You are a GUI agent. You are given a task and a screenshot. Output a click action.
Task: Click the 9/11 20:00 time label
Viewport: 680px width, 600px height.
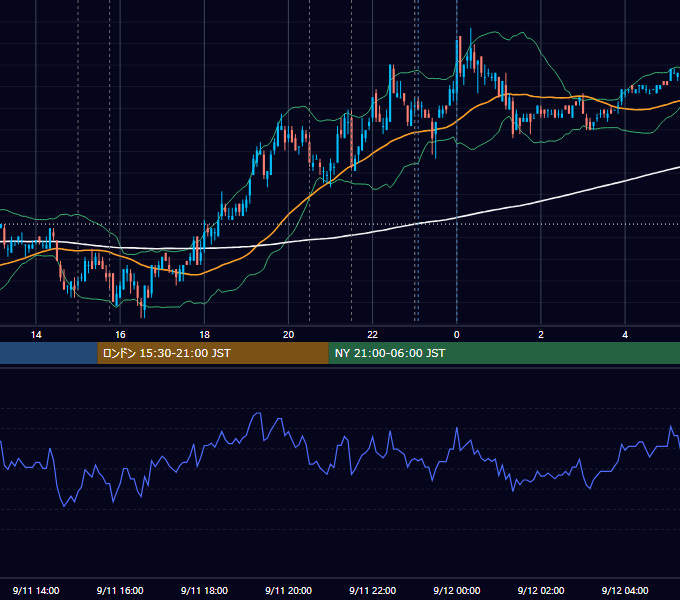tap(288, 590)
